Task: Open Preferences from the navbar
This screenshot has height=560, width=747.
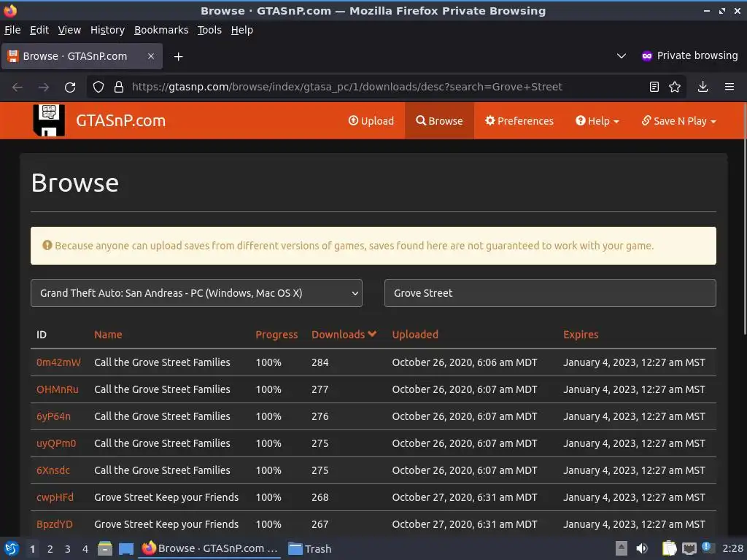Action: (519, 121)
